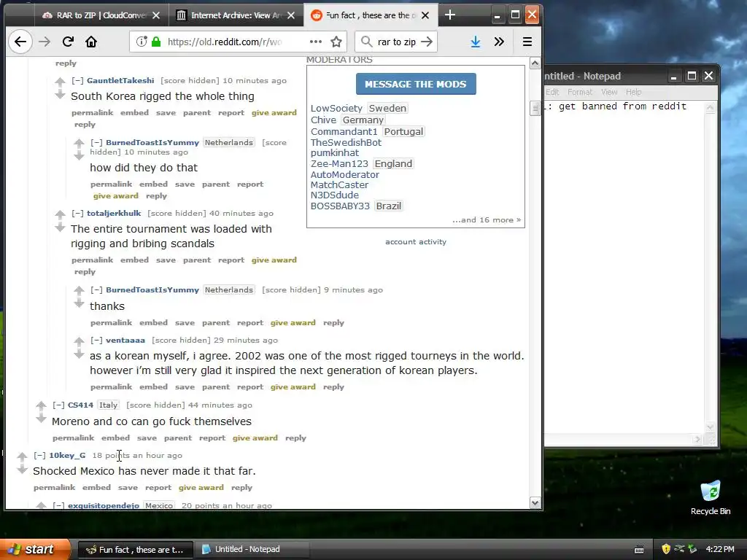Upvote 10key_G's comment
This screenshot has height=560, width=747.
(x=22, y=456)
